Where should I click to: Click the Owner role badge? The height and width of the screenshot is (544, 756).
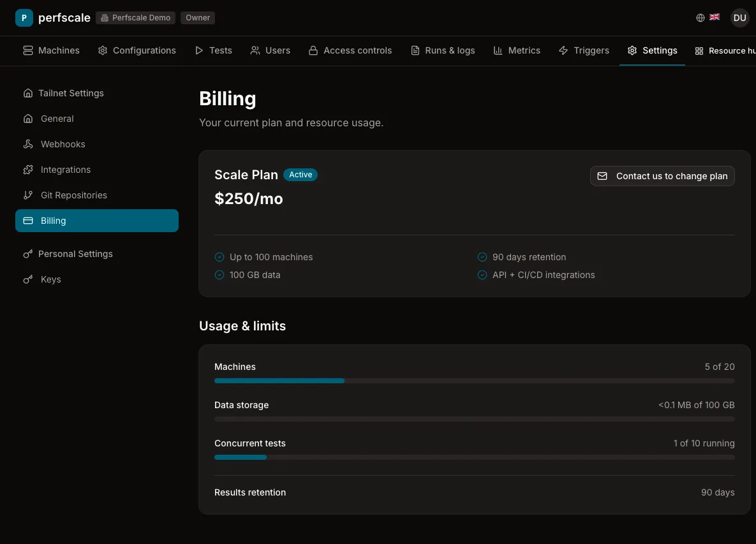tap(198, 18)
